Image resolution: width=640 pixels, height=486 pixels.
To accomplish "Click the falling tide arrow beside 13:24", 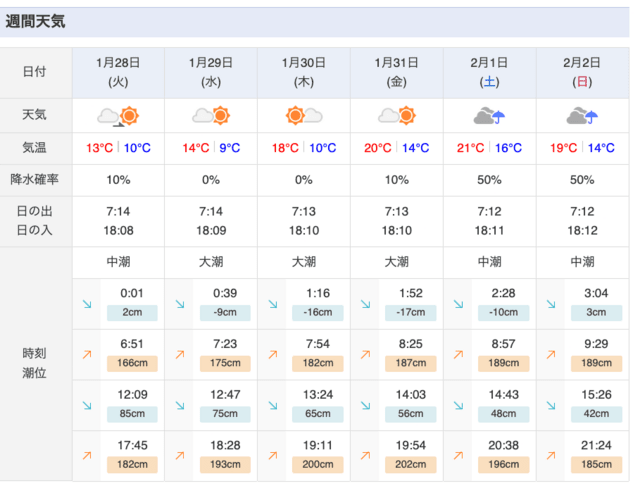I will tap(273, 406).
